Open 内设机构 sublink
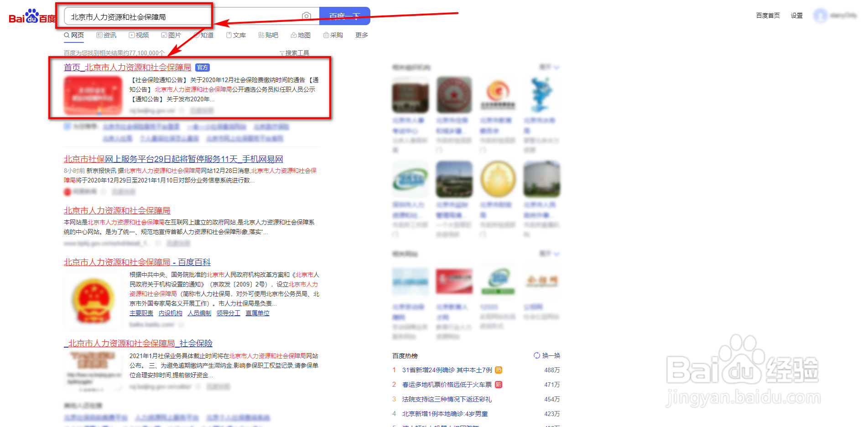Screen dimensions: 868x427 coord(171,313)
